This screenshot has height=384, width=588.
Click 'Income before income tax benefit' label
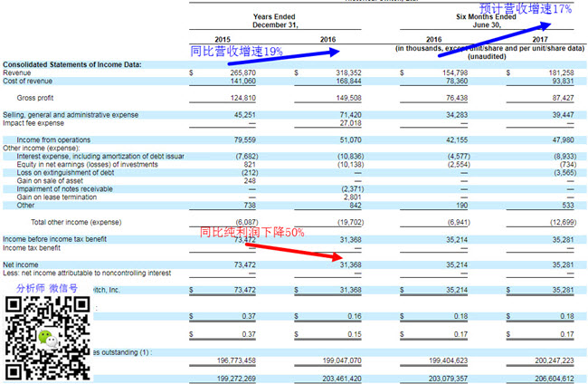tap(55, 239)
